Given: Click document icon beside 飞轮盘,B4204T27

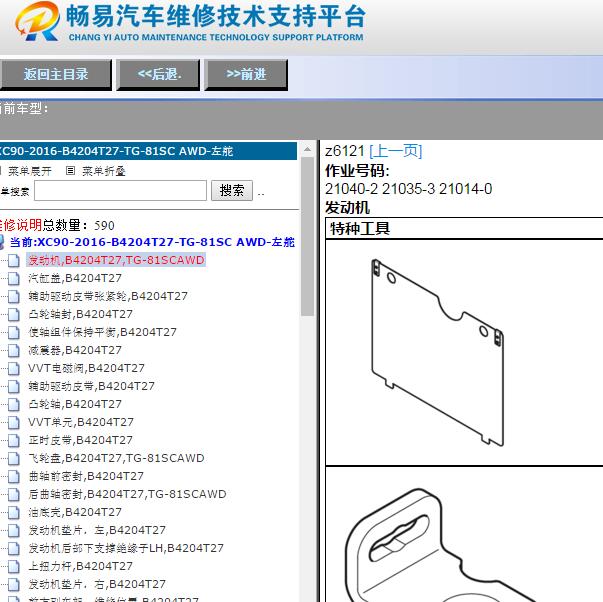Looking at the screenshot, I should [14, 459].
